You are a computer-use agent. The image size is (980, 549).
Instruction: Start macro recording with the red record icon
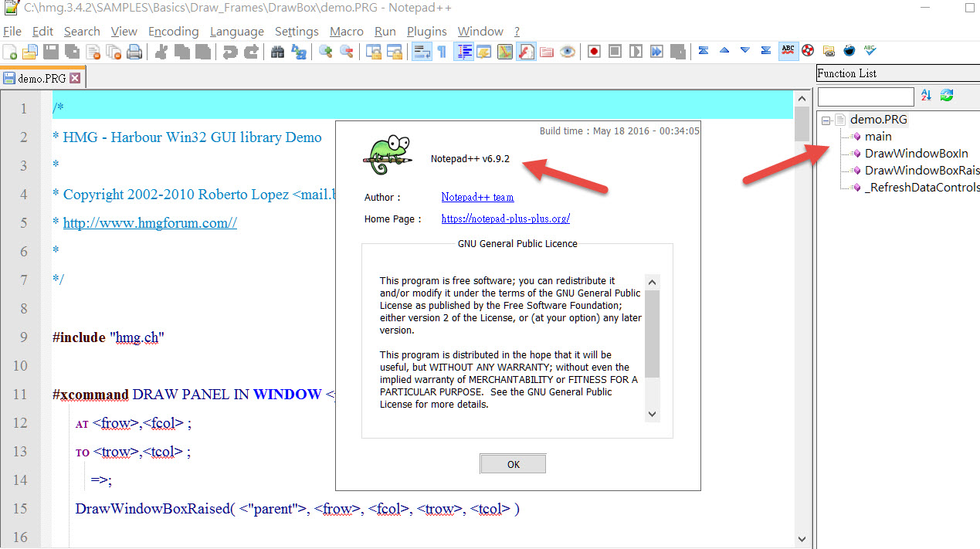[594, 52]
